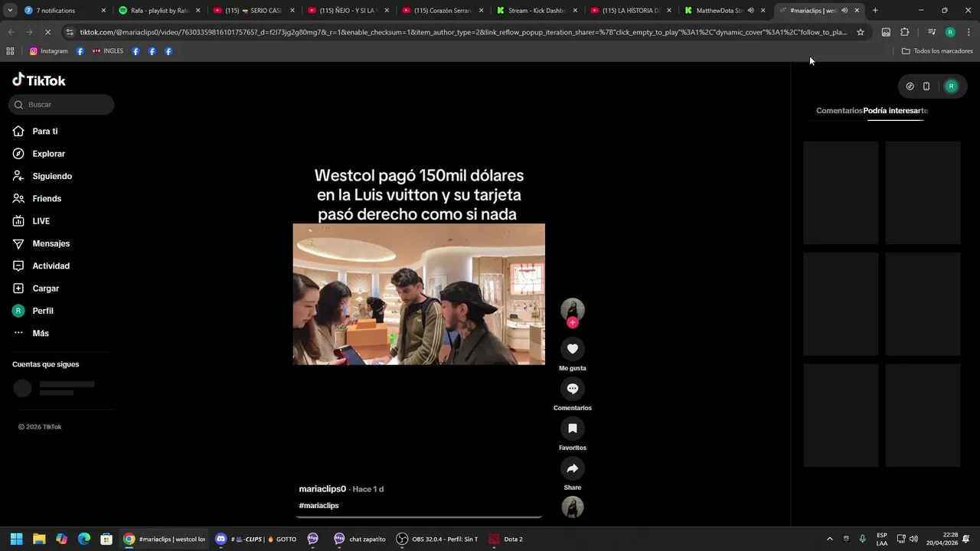The height and width of the screenshot is (551, 980).
Task: Click the video progress bar
Action: [419, 517]
